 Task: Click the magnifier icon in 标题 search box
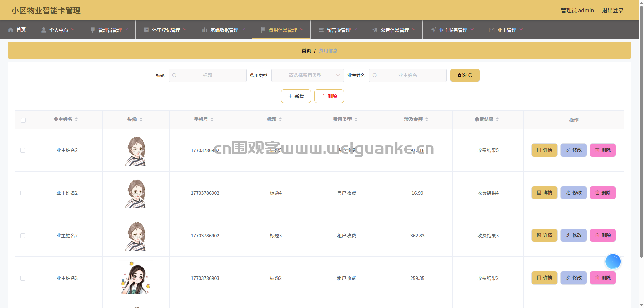(x=174, y=75)
